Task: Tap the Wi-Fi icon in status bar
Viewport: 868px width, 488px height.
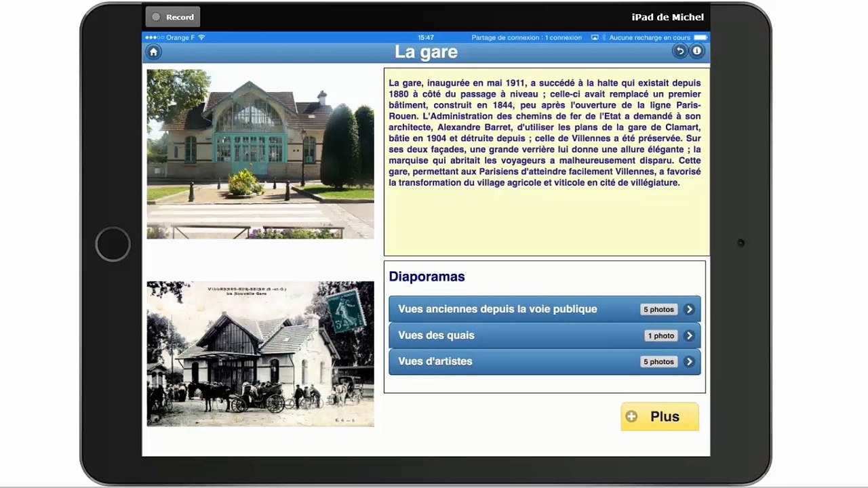Action: [201, 37]
